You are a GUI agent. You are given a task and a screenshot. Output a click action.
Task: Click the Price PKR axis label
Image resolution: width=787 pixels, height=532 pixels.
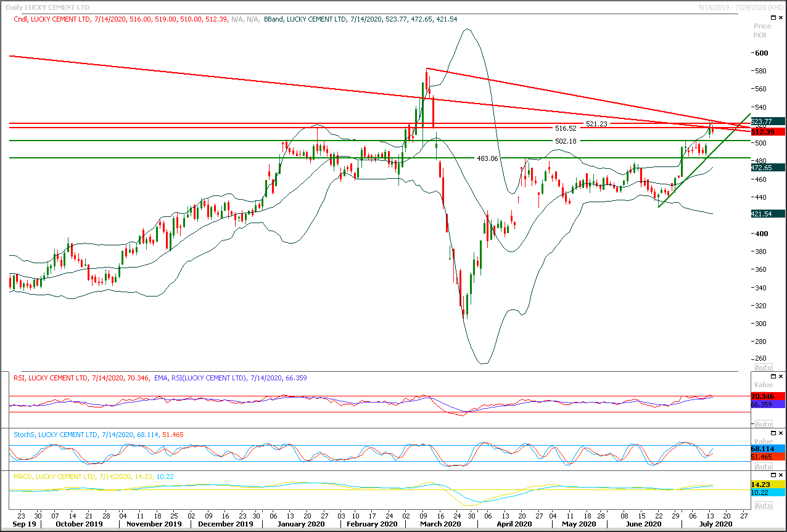[x=762, y=31]
